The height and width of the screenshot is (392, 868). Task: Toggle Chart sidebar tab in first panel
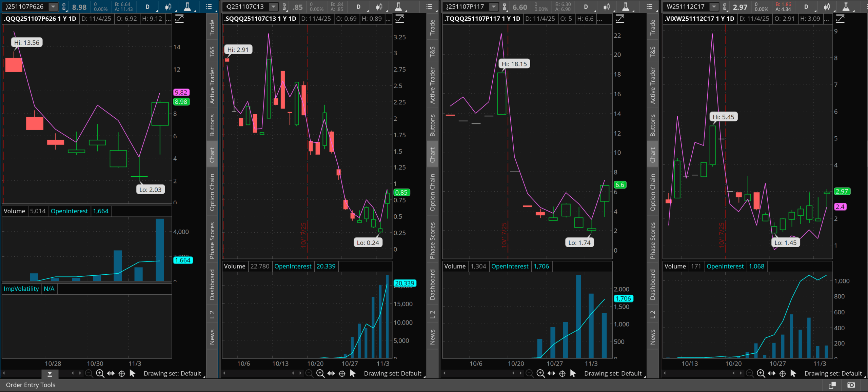212,155
